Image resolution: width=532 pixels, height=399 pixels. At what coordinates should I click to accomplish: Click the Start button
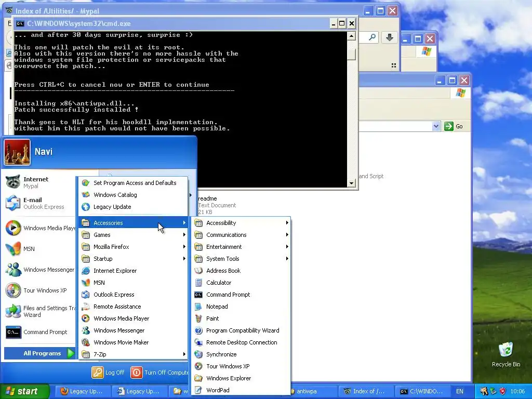(24, 391)
